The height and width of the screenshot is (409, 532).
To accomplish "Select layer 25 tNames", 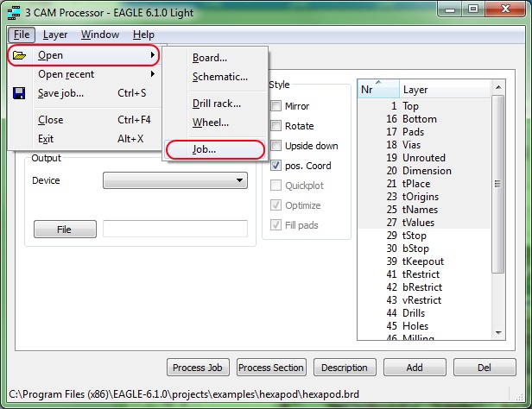I will point(424,210).
